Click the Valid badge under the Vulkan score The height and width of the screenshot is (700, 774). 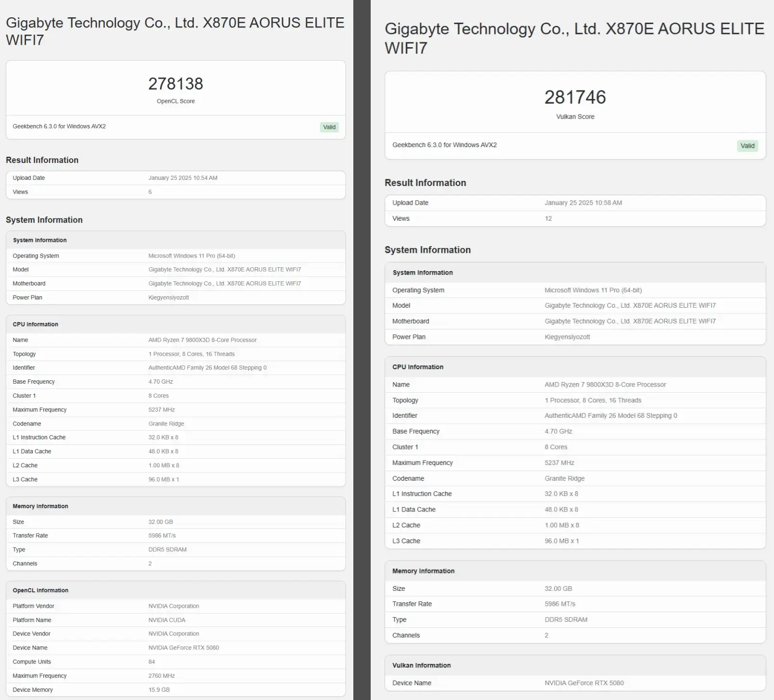point(748,146)
